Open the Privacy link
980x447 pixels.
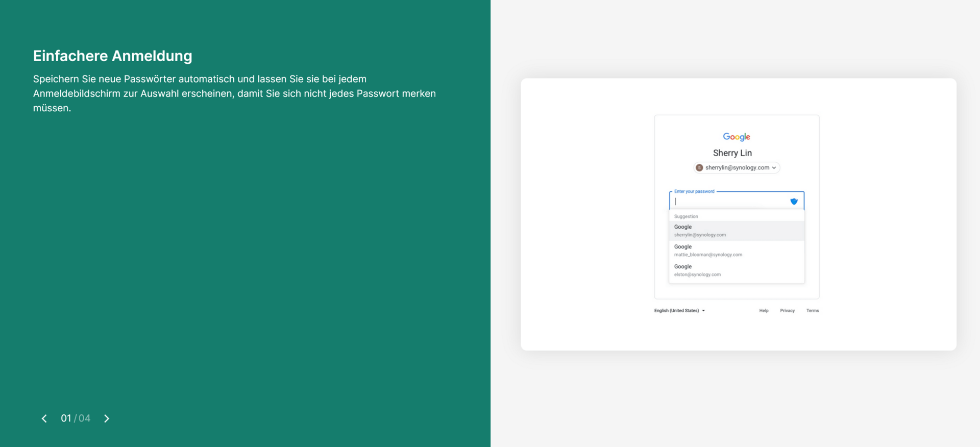[x=787, y=311]
